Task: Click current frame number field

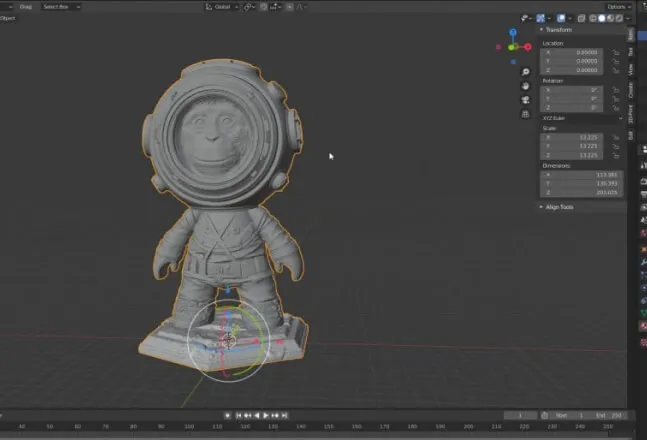Action: [x=520, y=416]
